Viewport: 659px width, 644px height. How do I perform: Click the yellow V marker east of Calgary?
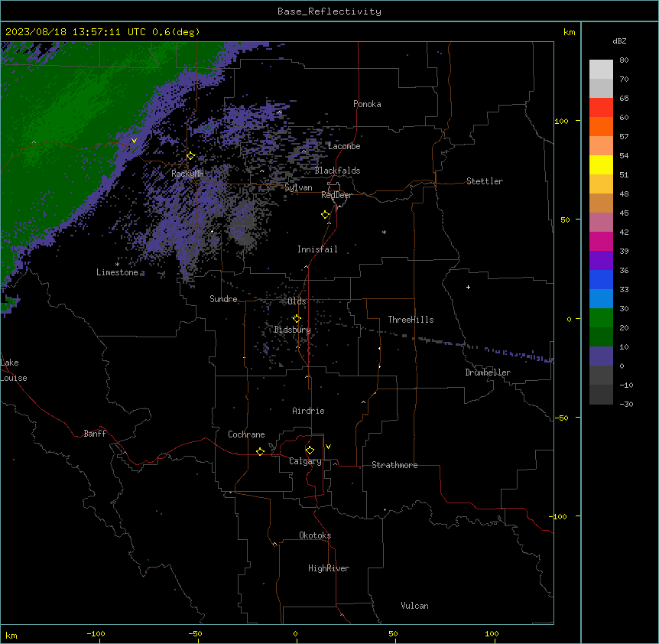click(328, 447)
